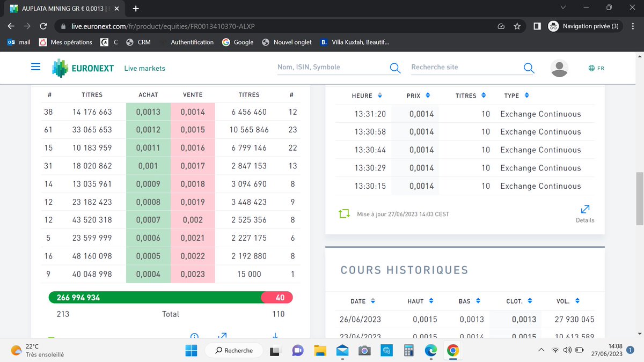Screen dimensions: 644x362
Task: Click best bid price 0,0013
Action: [148, 112]
